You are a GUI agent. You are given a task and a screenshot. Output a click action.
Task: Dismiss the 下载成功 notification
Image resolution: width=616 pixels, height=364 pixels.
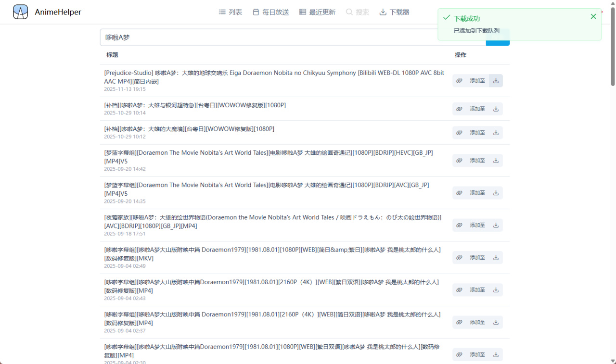(x=593, y=16)
